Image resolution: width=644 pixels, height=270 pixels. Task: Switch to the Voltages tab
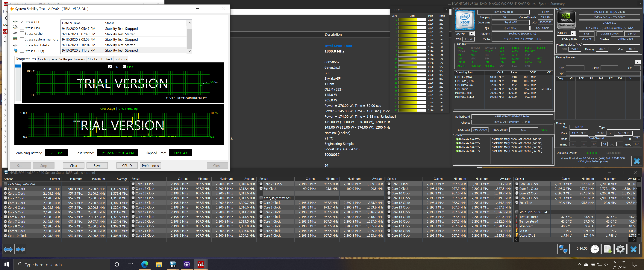point(66,59)
